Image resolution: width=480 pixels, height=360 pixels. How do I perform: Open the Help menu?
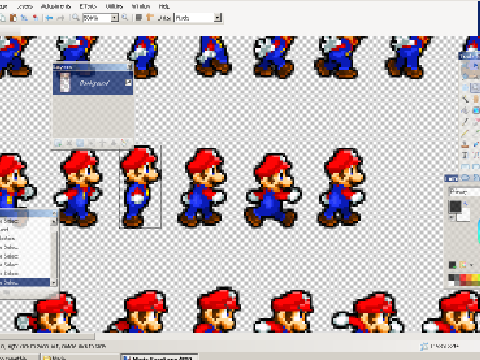(164, 6)
